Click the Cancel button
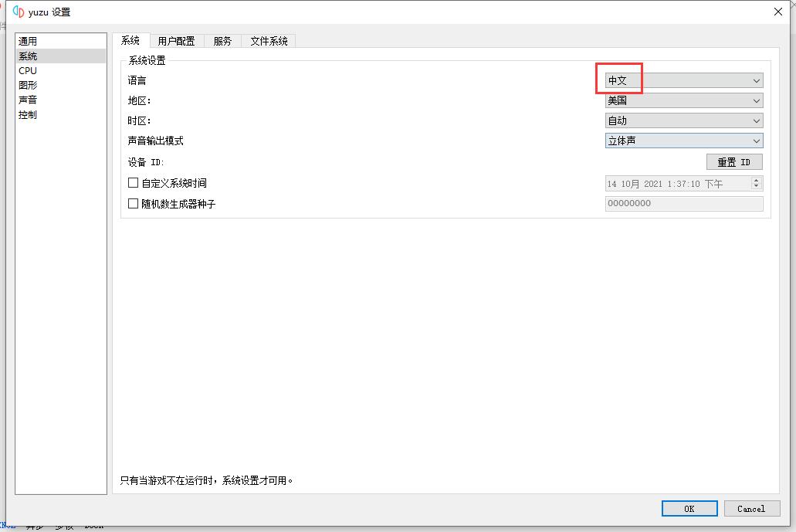796x532 pixels. tap(750, 508)
